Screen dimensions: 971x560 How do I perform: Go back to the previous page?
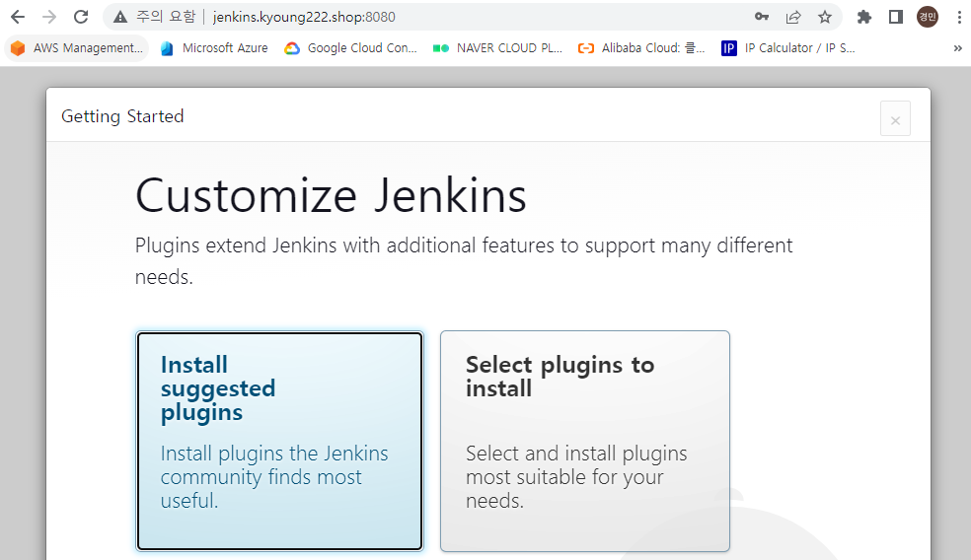[18, 17]
